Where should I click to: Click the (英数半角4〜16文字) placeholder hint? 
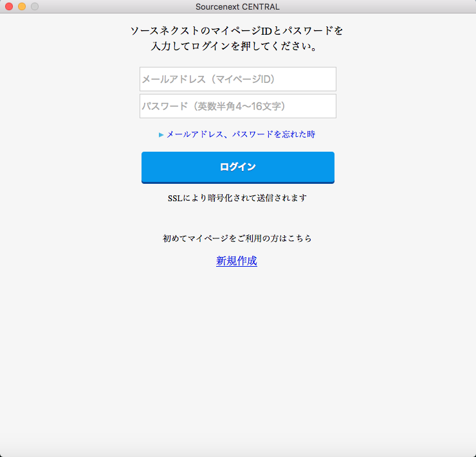(241, 106)
